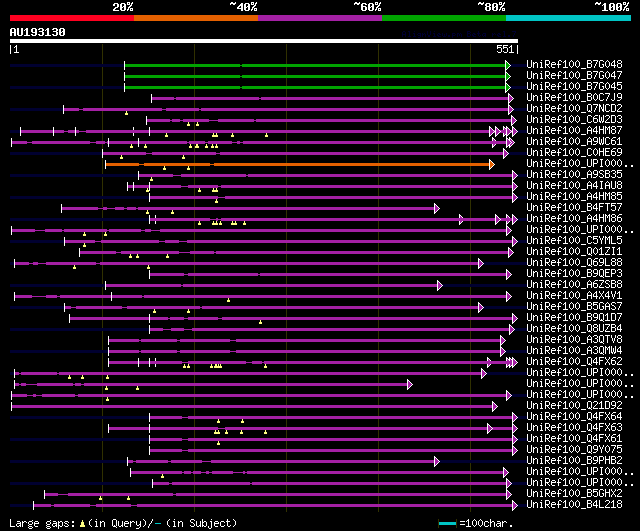Viewport: 640px width, 531px height.
Task: Select the UniRef100_Q69L88 label
Action: point(574,263)
